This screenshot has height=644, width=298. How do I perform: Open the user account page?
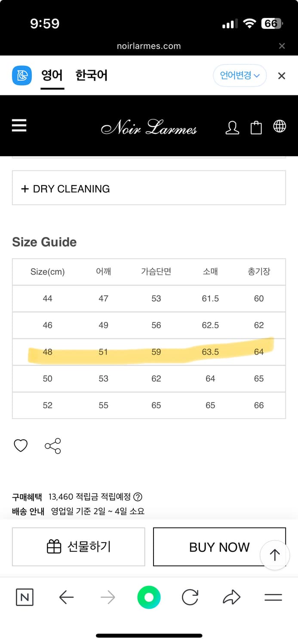pyautogui.click(x=232, y=127)
